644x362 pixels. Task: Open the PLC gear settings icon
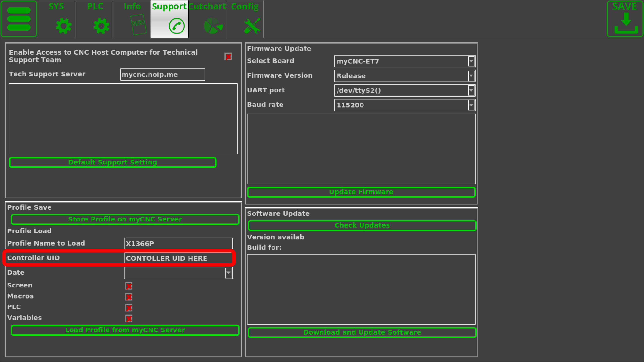(101, 26)
